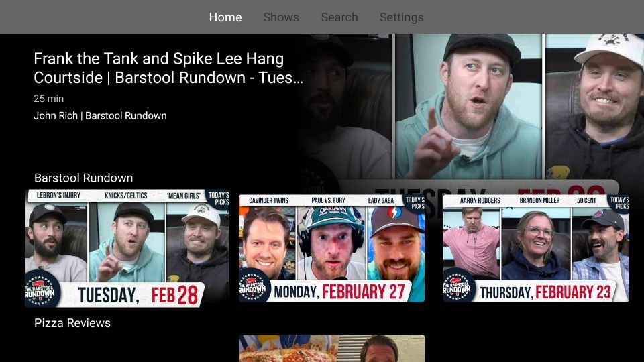
Task: Open the pizza review thumbnail
Action: pyautogui.click(x=332, y=348)
